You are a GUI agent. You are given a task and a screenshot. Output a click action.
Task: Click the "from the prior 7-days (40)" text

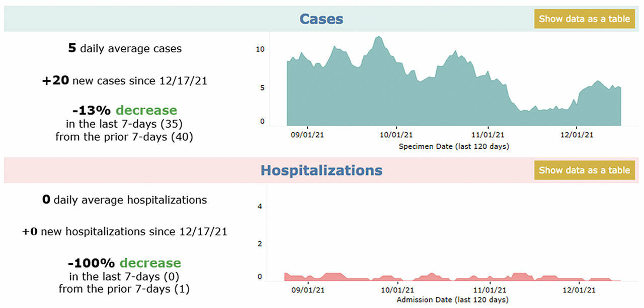124,136
